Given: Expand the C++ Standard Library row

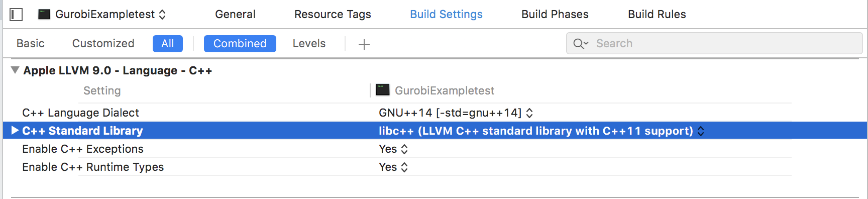Looking at the screenshot, I should (15, 131).
